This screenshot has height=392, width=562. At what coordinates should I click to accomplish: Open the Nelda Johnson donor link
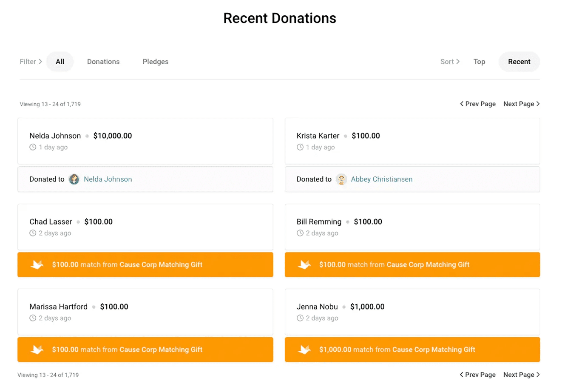pyautogui.click(x=108, y=179)
